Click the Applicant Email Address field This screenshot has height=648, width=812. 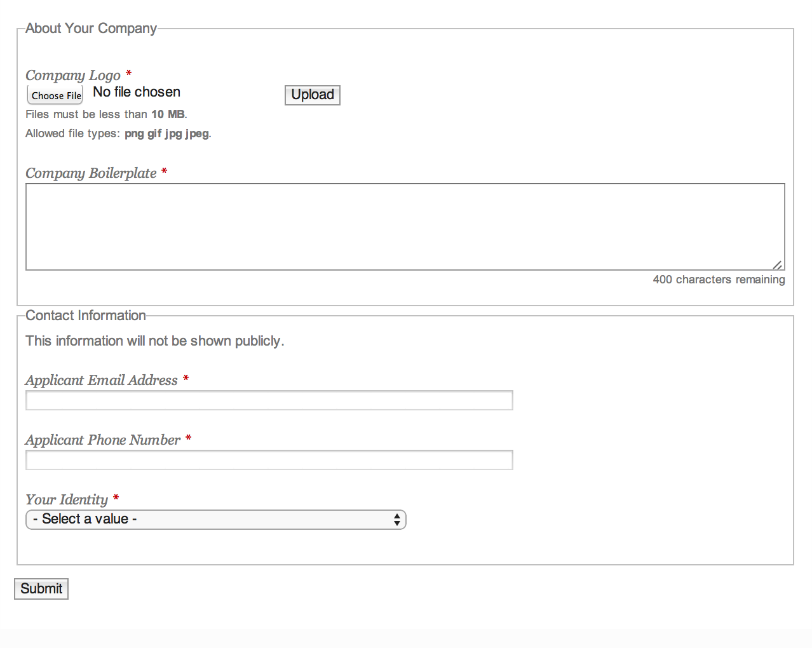click(269, 400)
